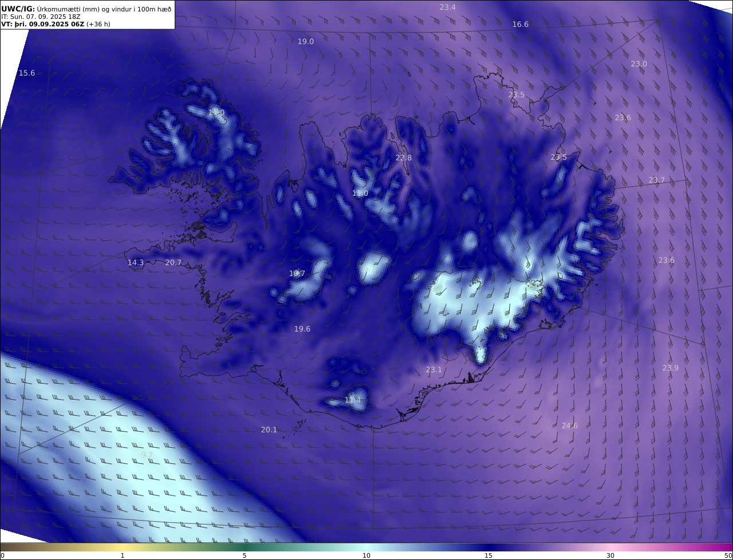This screenshot has width=733, height=560.
Task: Click the 20.7 value label
Action: click(x=174, y=262)
